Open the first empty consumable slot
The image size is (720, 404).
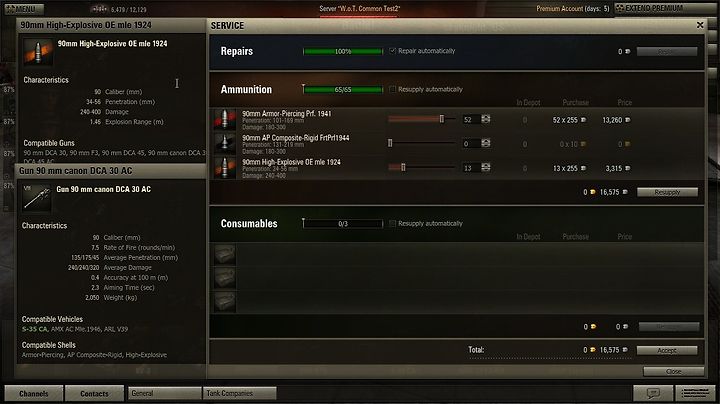tap(225, 254)
